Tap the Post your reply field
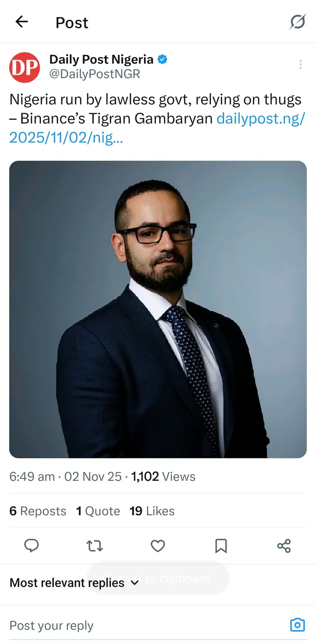The image size is (316, 644). pyautogui.click(x=132, y=626)
